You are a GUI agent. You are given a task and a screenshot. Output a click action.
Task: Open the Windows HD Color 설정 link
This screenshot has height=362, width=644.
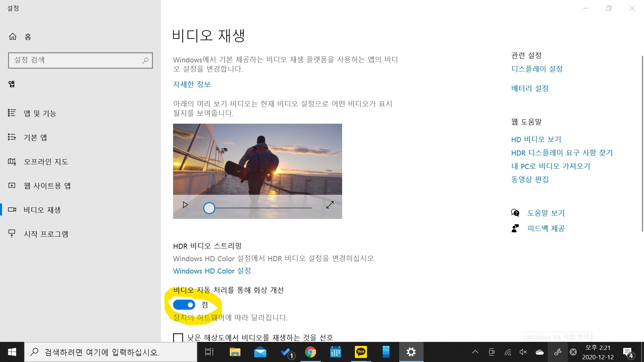(x=212, y=271)
